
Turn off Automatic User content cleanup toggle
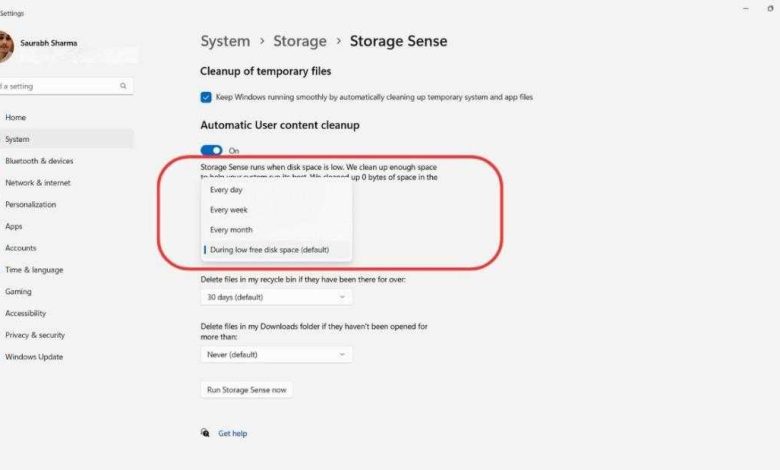[x=211, y=150]
